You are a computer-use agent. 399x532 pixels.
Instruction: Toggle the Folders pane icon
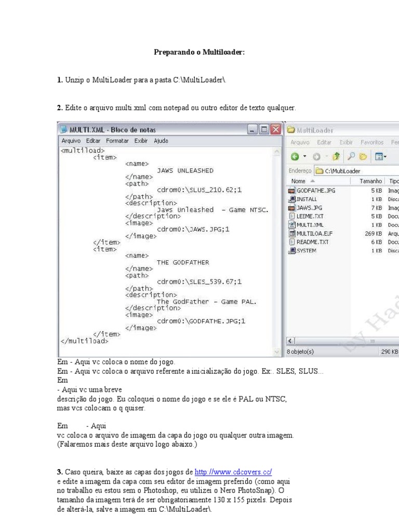pyautogui.click(x=363, y=157)
